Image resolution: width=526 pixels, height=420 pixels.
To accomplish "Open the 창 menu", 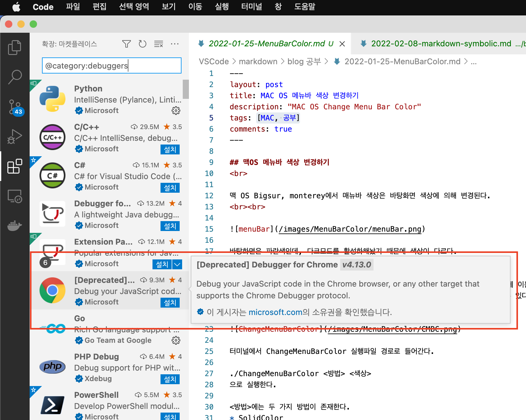I will pos(278,6).
